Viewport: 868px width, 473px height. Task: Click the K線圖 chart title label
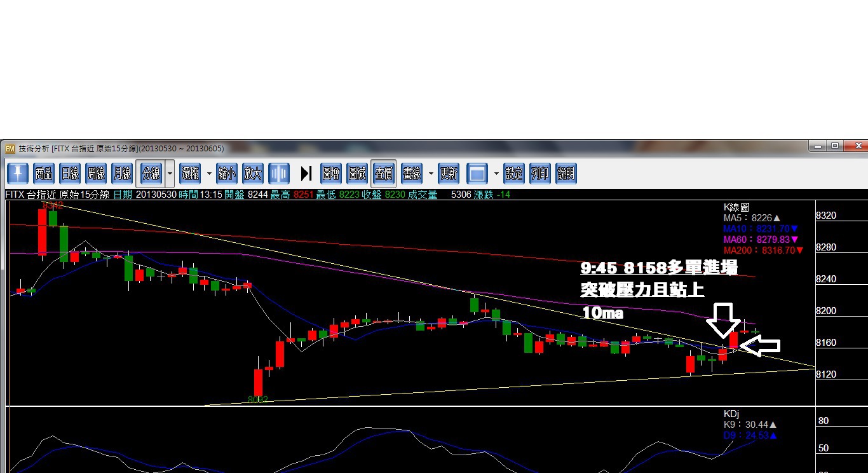tap(736, 207)
